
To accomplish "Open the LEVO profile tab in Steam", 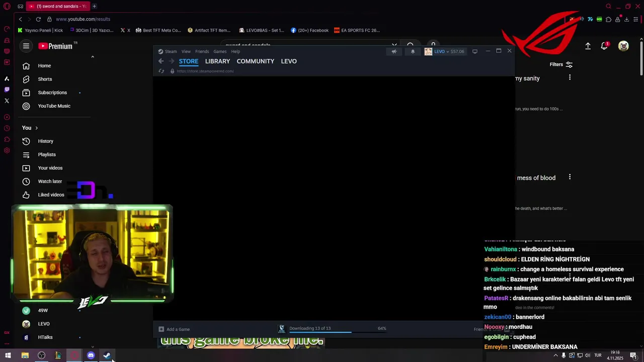I will pyautogui.click(x=289, y=61).
